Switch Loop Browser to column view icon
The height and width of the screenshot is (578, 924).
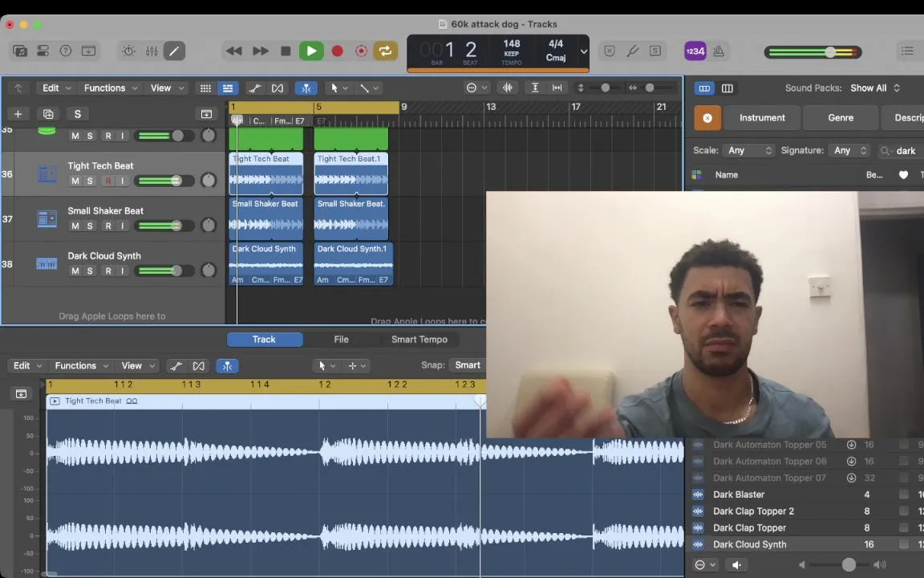[x=727, y=88]
